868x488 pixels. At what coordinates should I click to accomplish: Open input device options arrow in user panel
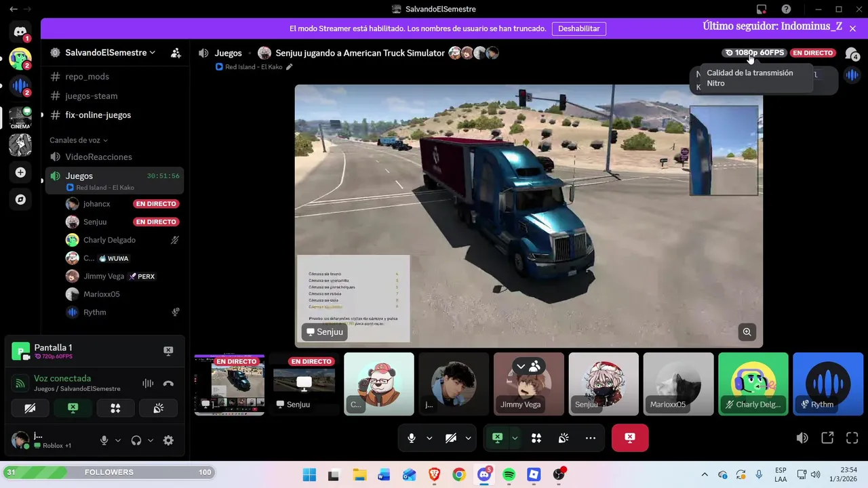[117, 440]
